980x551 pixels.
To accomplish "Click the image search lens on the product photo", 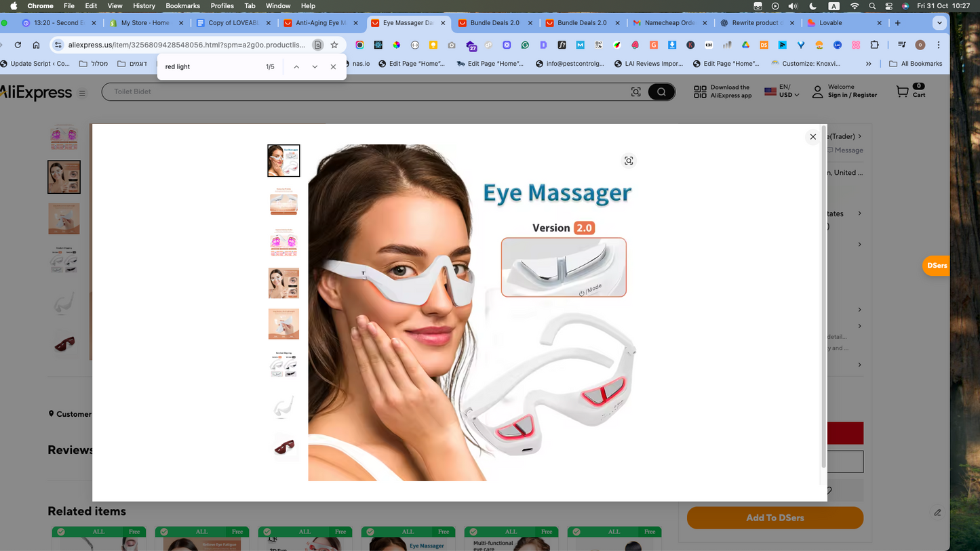I will click(629, 161).
